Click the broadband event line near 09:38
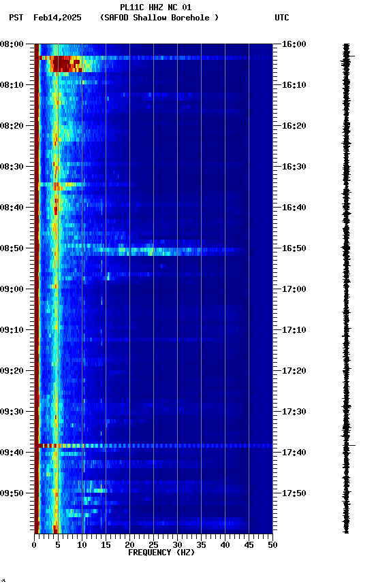 point(155,446)
